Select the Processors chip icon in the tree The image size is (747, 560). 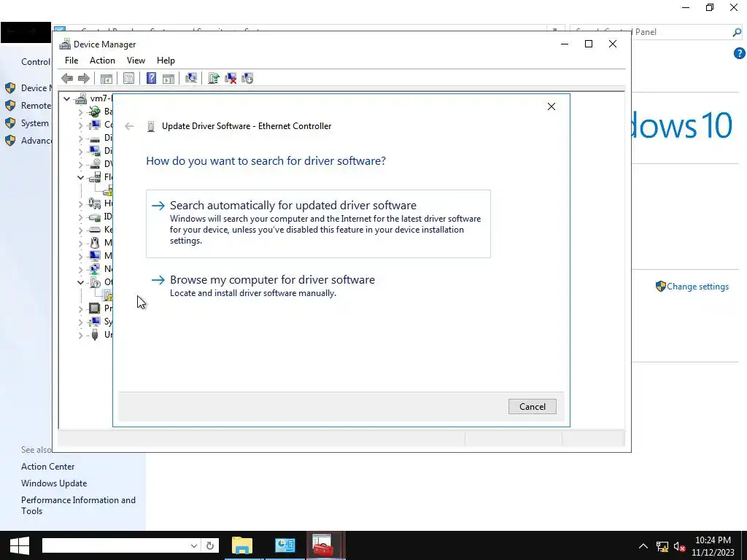point(95,308)
